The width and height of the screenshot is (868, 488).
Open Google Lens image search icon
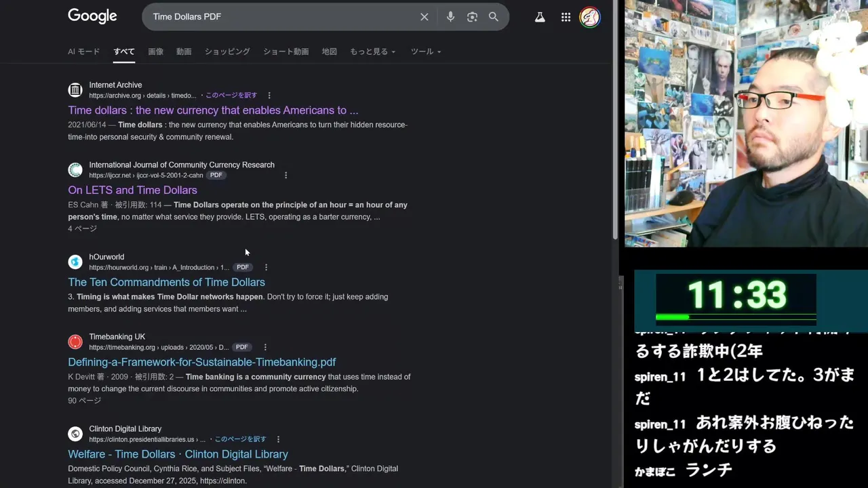[x=472, y=17]
